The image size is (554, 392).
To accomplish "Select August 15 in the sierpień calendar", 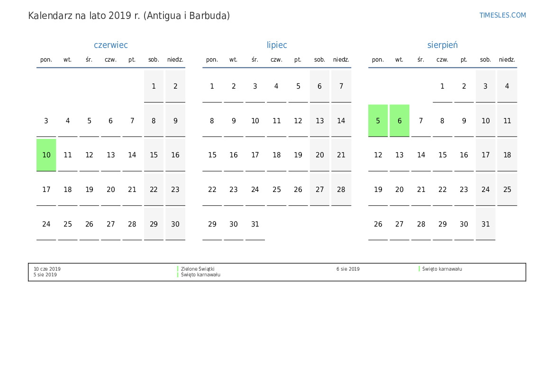I will 442,155.
